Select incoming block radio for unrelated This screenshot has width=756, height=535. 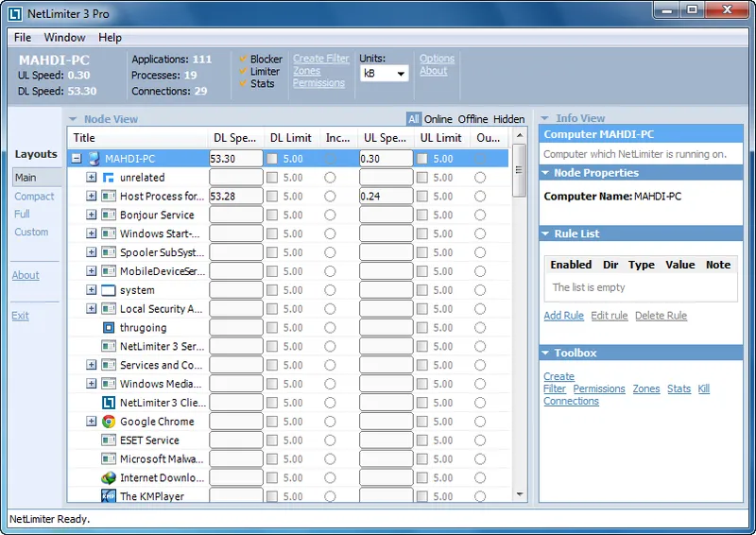[330, 178]
